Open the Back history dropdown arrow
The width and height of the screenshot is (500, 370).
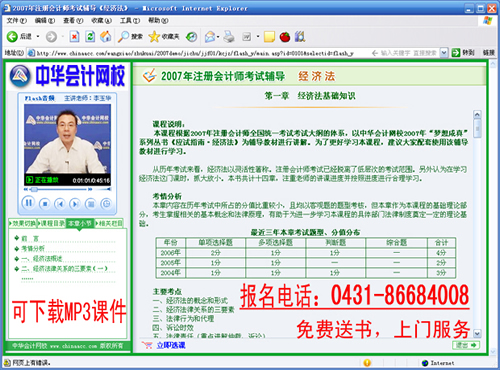[x=38, y=36]
